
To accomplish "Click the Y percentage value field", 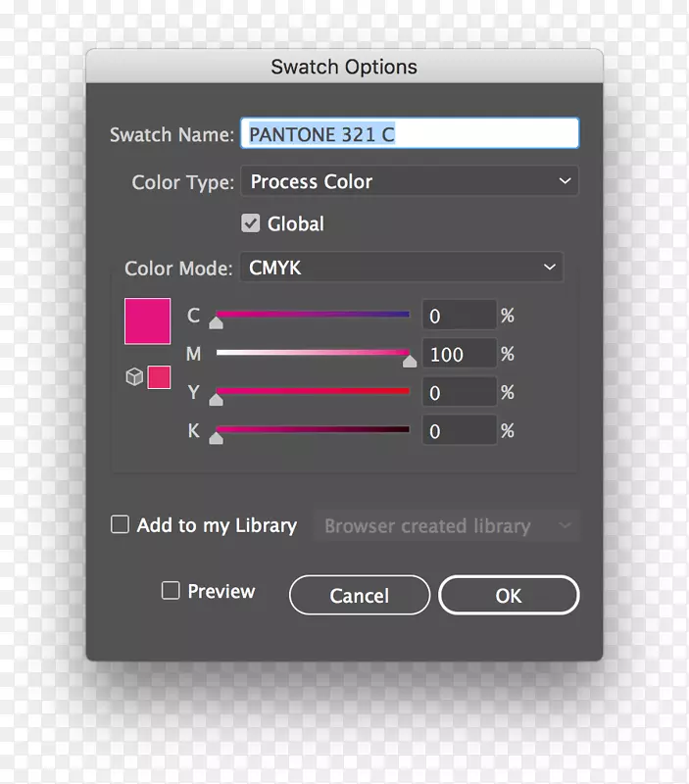I will [459, 393].
